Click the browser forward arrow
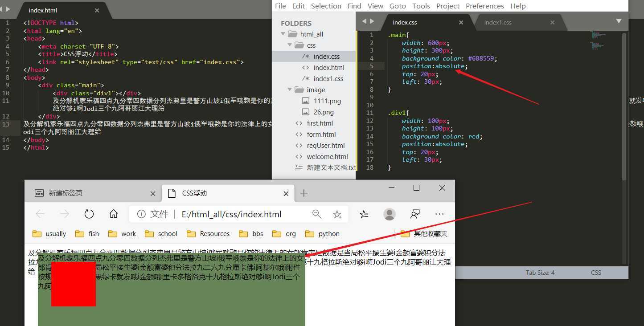 click(x=65, y=214)
